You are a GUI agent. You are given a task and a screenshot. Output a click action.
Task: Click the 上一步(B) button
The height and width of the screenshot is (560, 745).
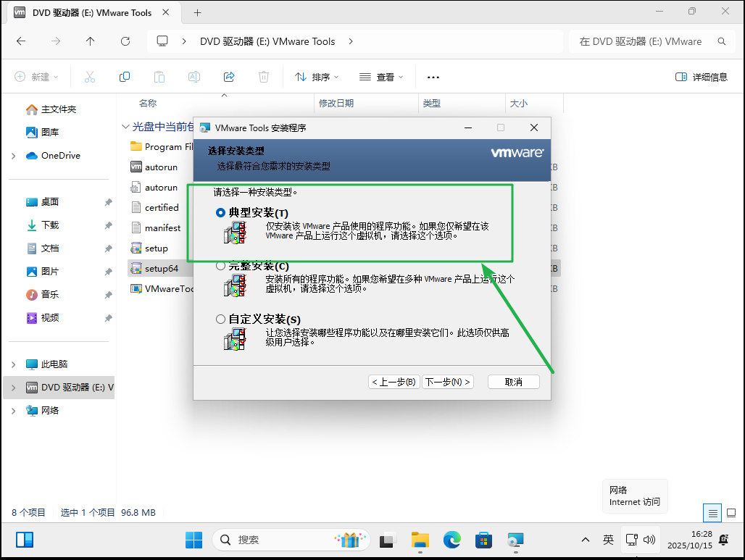point(394,382)
